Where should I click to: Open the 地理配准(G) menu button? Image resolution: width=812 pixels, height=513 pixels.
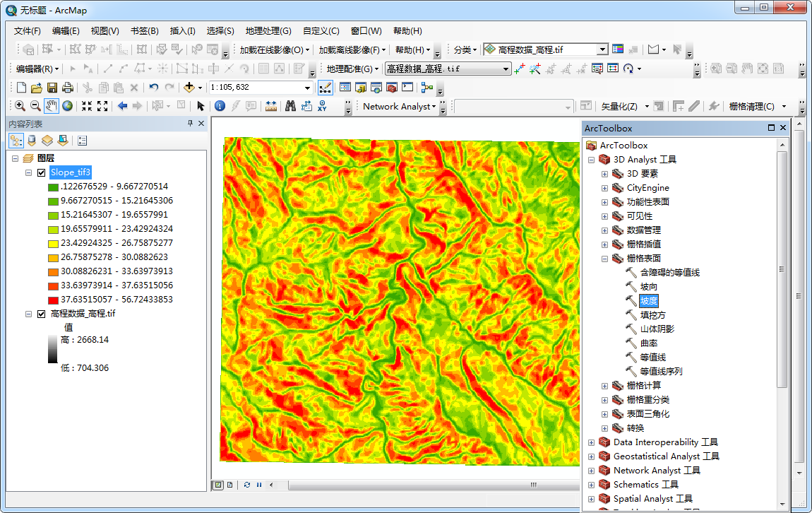click(352, 69)
